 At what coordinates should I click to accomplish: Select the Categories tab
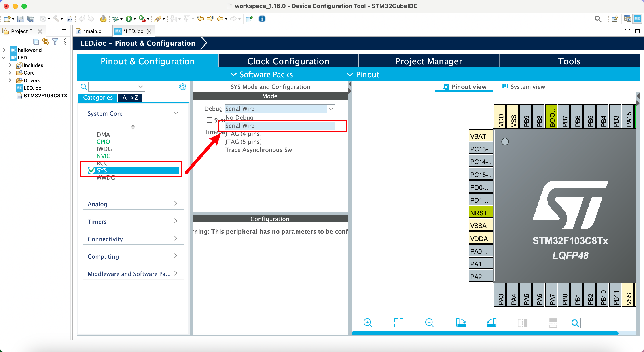click(98, 98)
